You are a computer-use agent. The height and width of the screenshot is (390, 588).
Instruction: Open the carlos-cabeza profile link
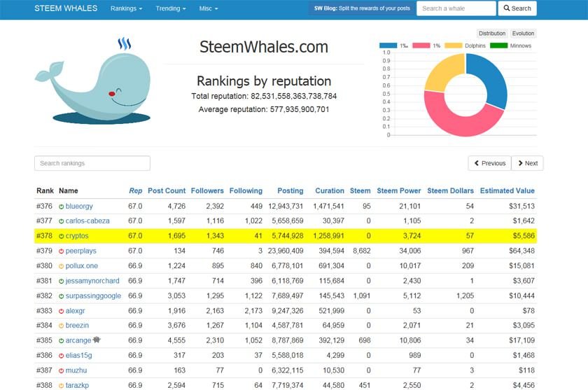point(87,221)
